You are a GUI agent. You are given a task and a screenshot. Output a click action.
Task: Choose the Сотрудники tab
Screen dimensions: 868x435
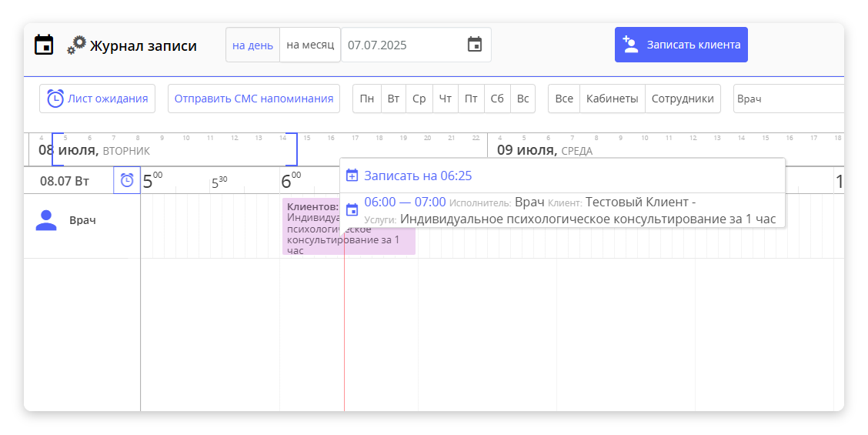[683, 99]
